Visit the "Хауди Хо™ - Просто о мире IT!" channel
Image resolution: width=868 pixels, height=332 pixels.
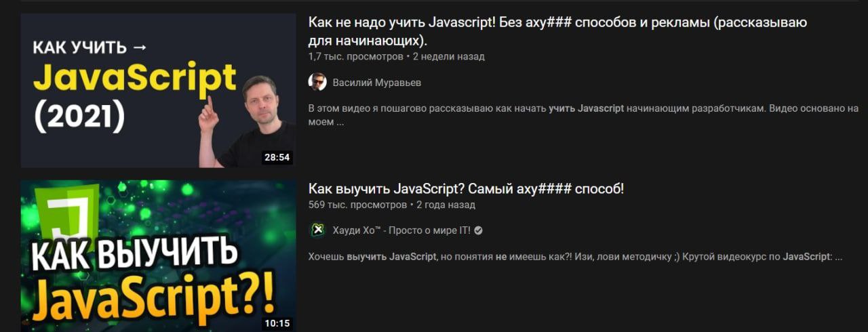click(x=401, y=230)
